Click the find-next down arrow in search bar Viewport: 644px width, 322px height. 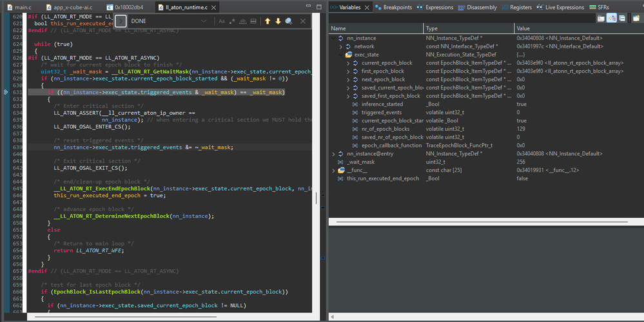[x=278, y=21]
